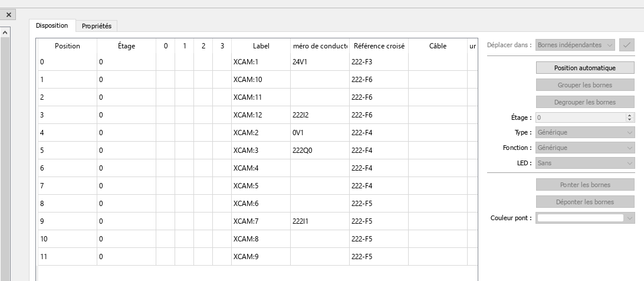Click the checkmark apply button beside Déplacer dans
644x281 pixels.
tap(626, 45)
